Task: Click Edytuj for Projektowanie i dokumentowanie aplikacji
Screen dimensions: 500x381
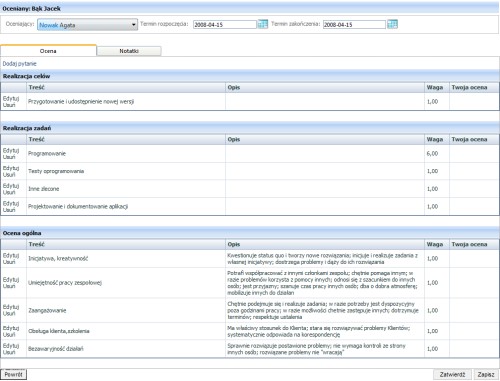Action: [11, 203]
